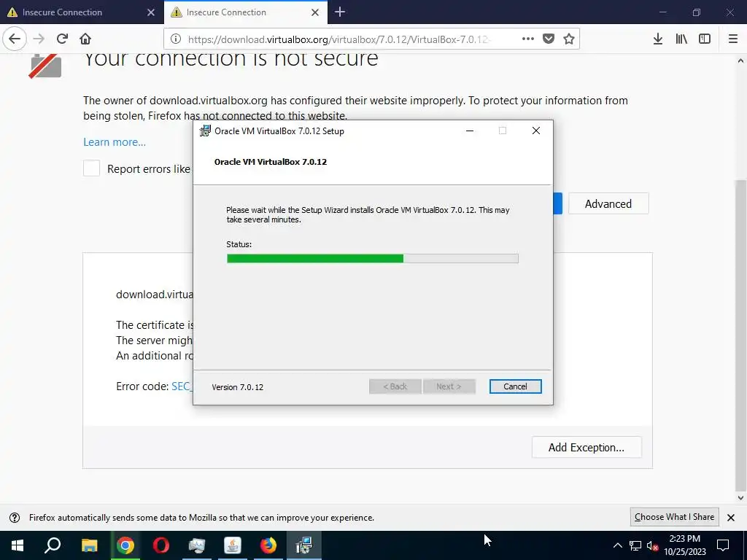Screen dimensions: 747x560
Task: Switch to Chrome in the taskbar
Action: 125,545
